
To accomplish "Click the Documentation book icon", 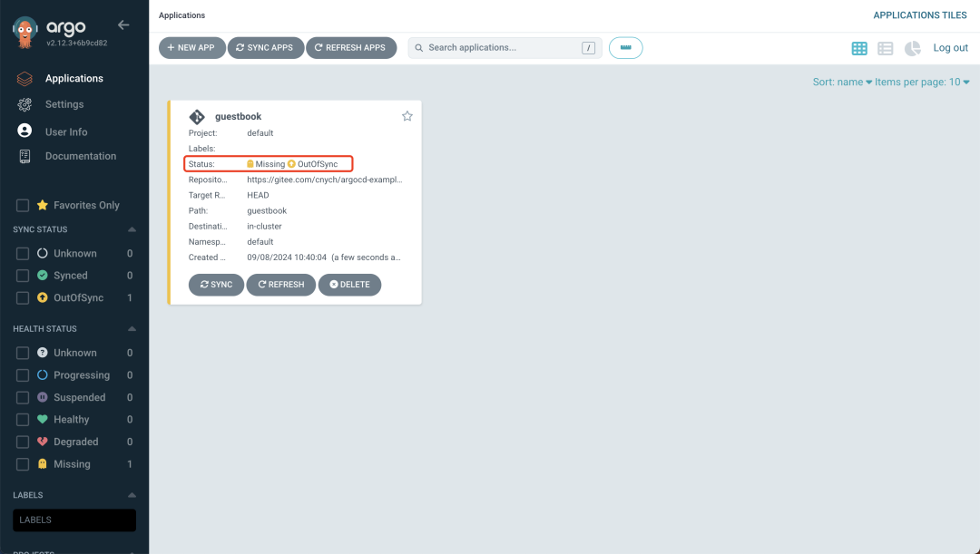I will 24,156.
